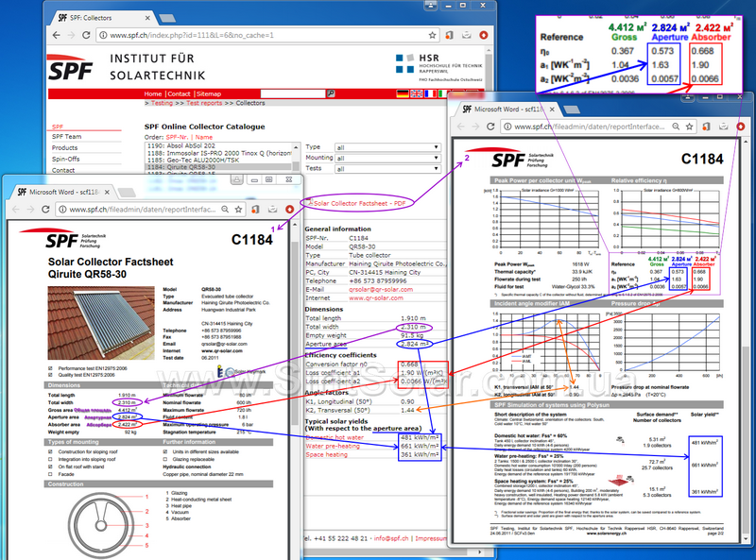Focus the search field on red bar
Viewport: 756px width, 560px height.
293,93
